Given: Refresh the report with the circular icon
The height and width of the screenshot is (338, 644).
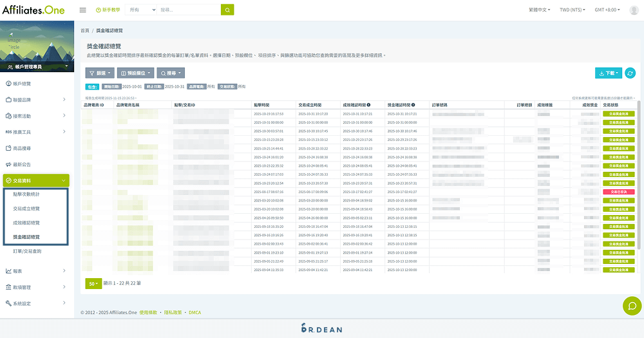Looking at the screenshot, I should pos(630,73).
